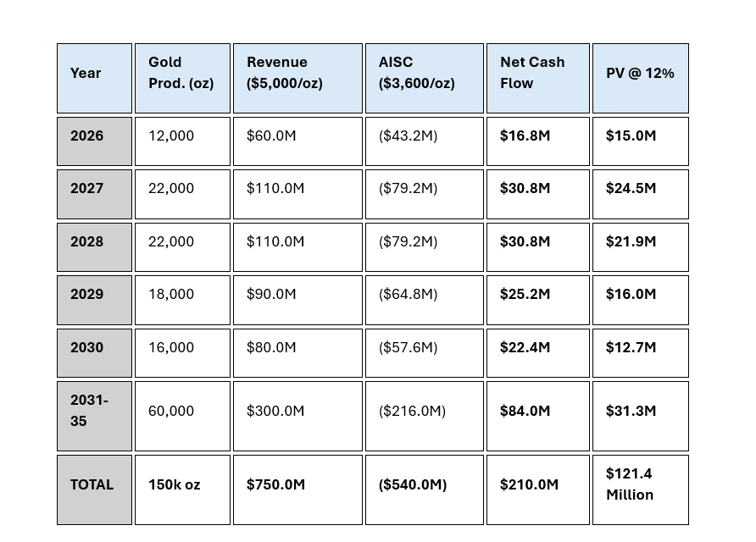Click the $60.0M revenue cell

coord(297,141)
